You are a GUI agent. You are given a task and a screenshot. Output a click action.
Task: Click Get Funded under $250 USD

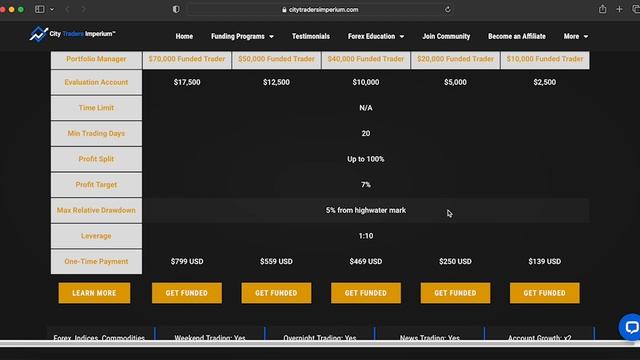455,293
